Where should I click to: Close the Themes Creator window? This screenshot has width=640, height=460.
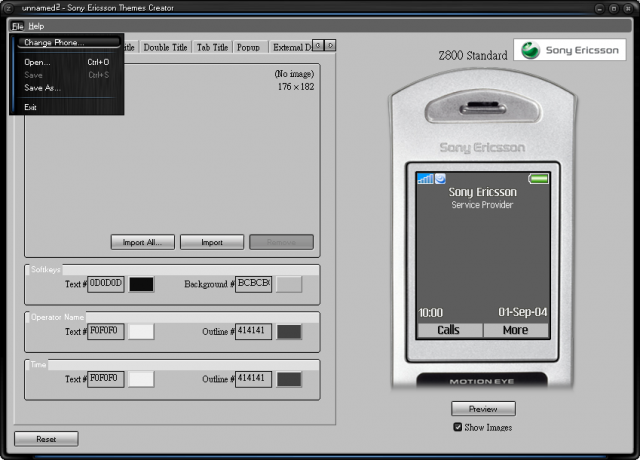(x=628, y=8)
